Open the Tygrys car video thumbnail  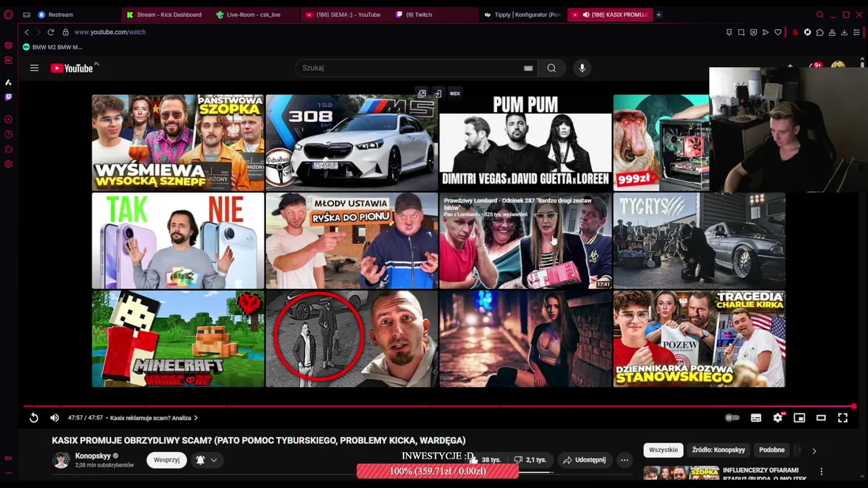[699, 241]
